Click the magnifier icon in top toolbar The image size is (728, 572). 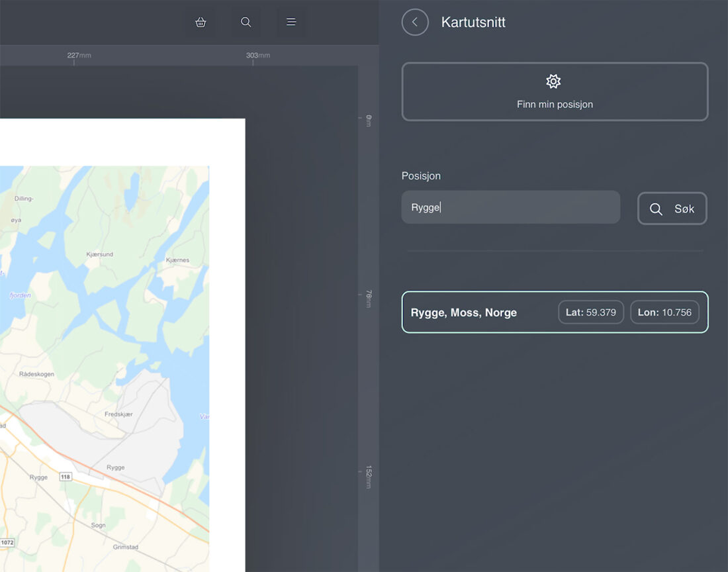point(246,22)
